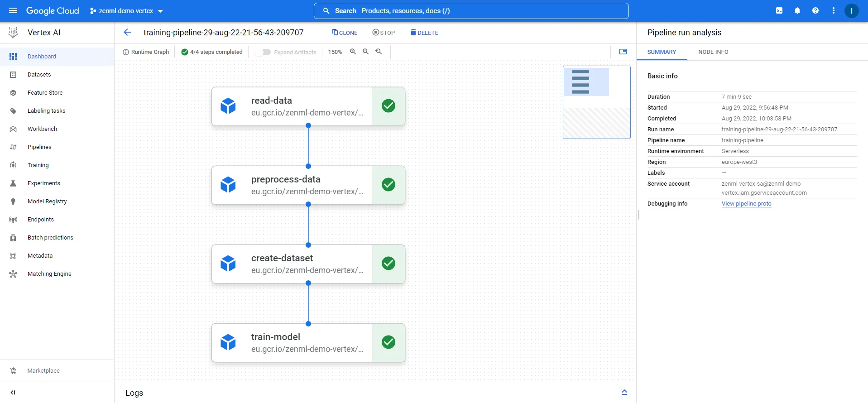Click the train-model green check status
Screen dimensions: 868x403
(388, 342)
